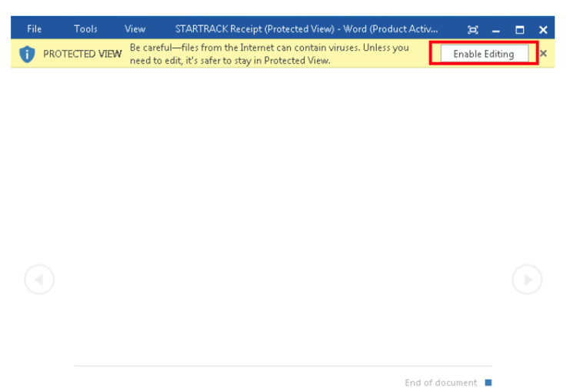The image size is (570, 392).
Task: Open the File menu
Action: tap(35, 29)
